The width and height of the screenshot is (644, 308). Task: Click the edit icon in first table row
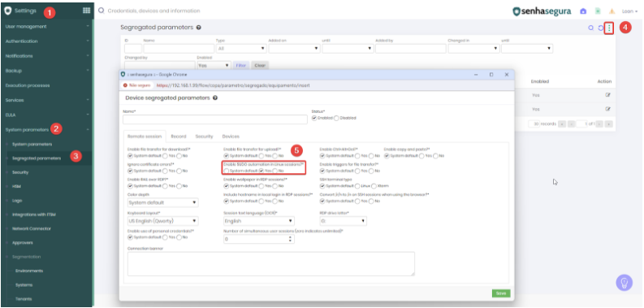[607, 95]
